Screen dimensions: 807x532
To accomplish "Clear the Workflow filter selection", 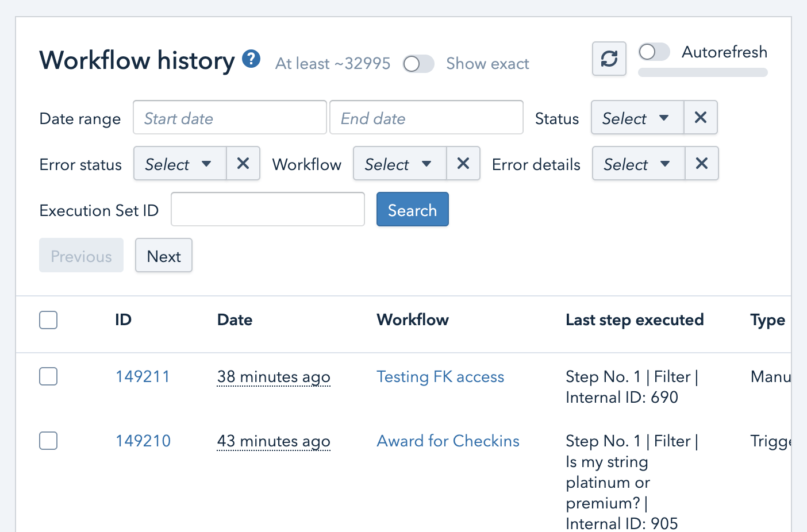I will [463, 164].
